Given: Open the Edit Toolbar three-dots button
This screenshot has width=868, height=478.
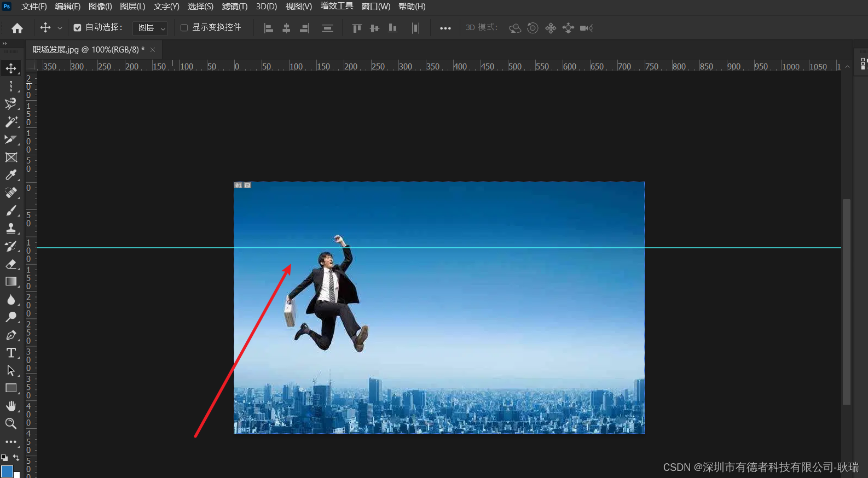Looking at the screenshot, I should [11, 441].
